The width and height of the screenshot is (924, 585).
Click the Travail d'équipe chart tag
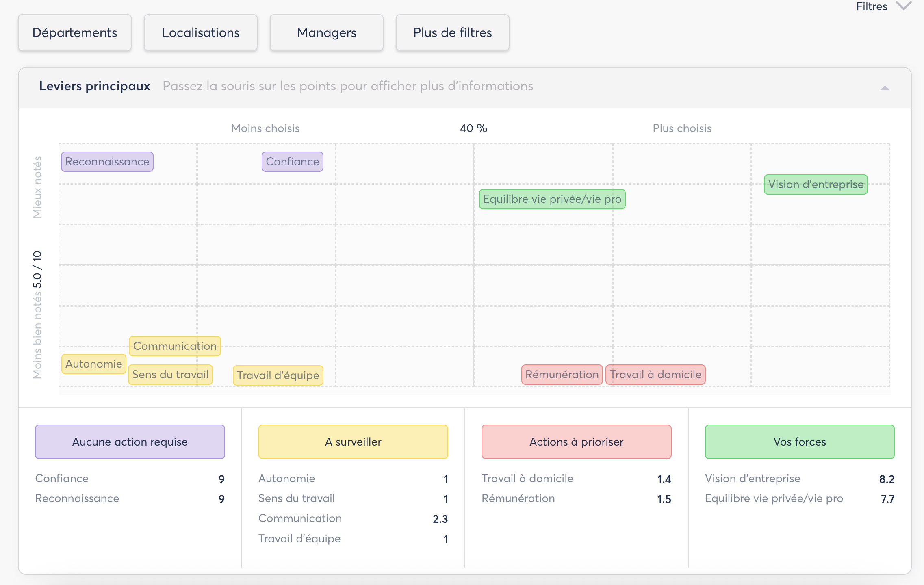pos(278,375)
